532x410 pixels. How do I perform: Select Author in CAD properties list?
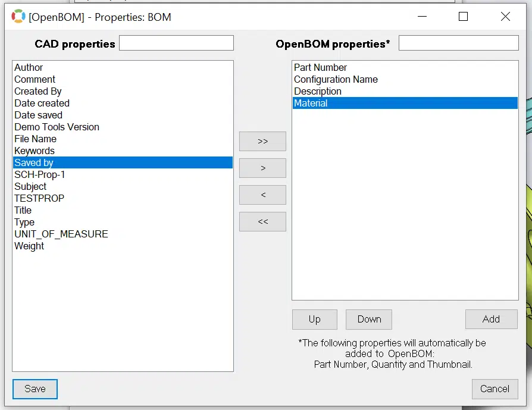[123, 67]
